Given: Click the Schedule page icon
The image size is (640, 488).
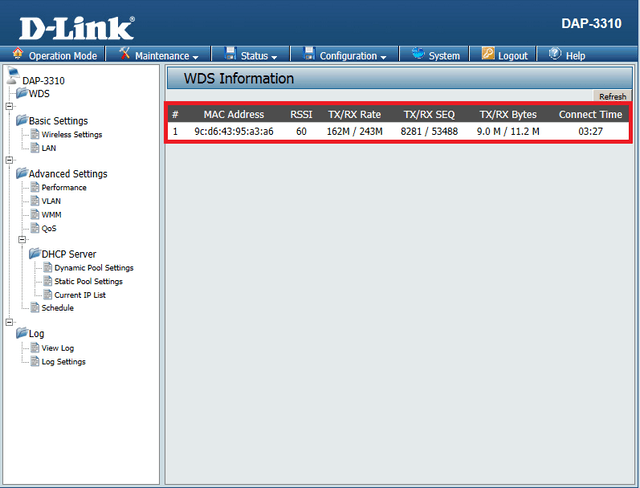Looking at the screenshot, I should coord(35,307).
